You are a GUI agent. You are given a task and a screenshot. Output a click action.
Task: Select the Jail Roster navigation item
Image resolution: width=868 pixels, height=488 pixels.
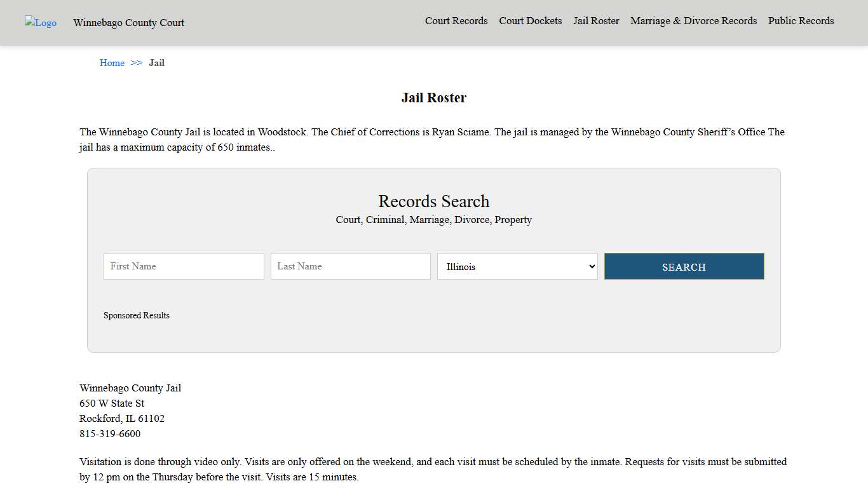click(x=595, y=20)
